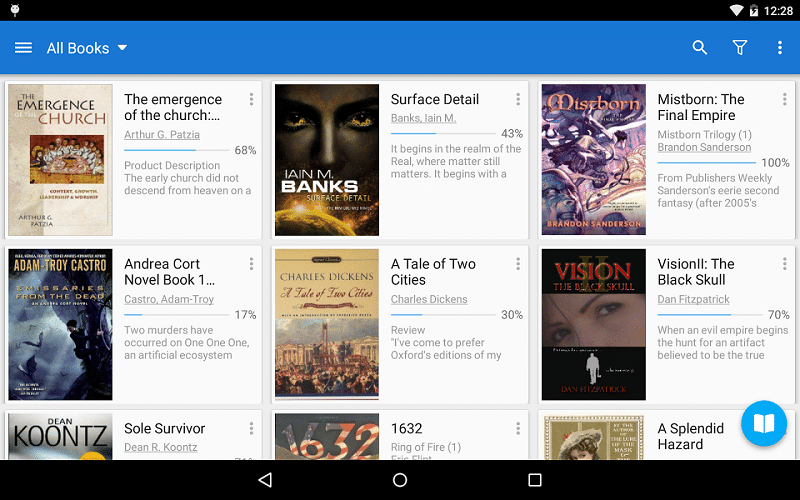Open options menu for VisionII: The Black Skull

point(784,264)
